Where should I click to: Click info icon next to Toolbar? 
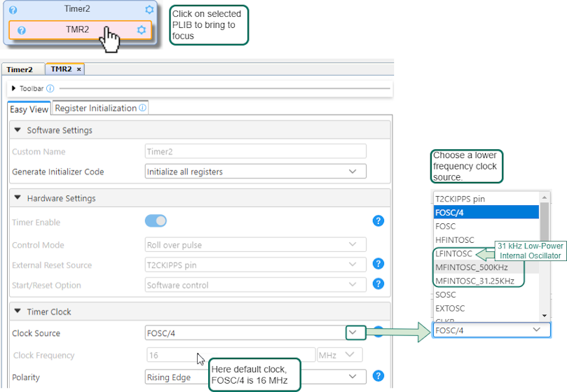pyautogui.click(x=50, y=89)
